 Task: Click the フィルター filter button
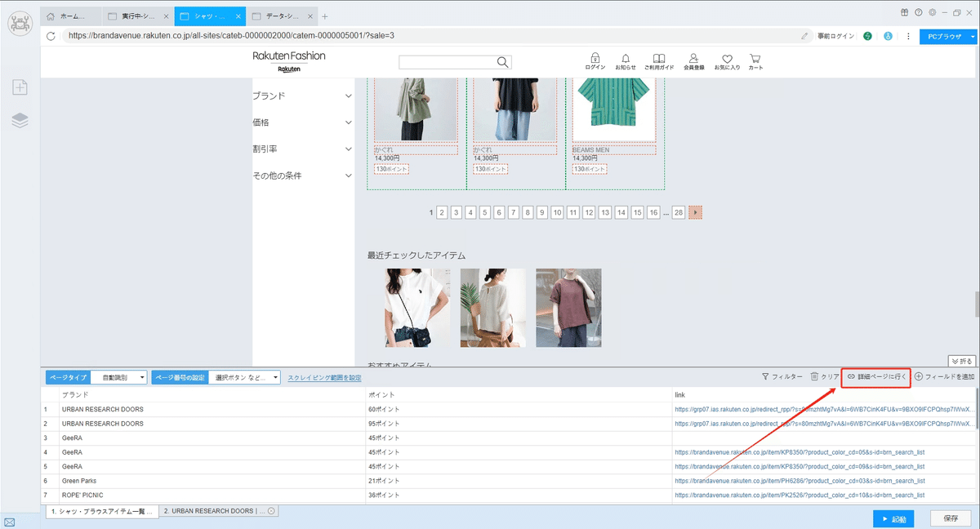(x=782, y=376)
